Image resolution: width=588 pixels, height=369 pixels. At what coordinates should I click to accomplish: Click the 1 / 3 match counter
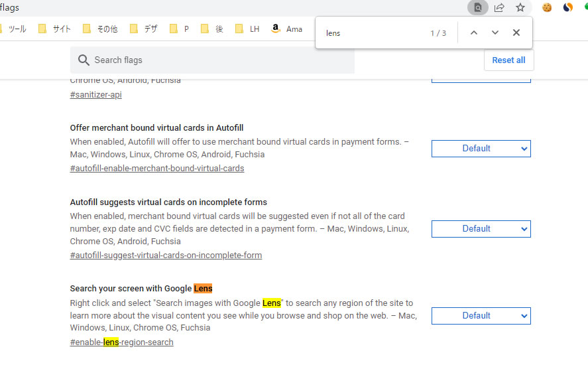pyautogui.click(x=438, y=33)
